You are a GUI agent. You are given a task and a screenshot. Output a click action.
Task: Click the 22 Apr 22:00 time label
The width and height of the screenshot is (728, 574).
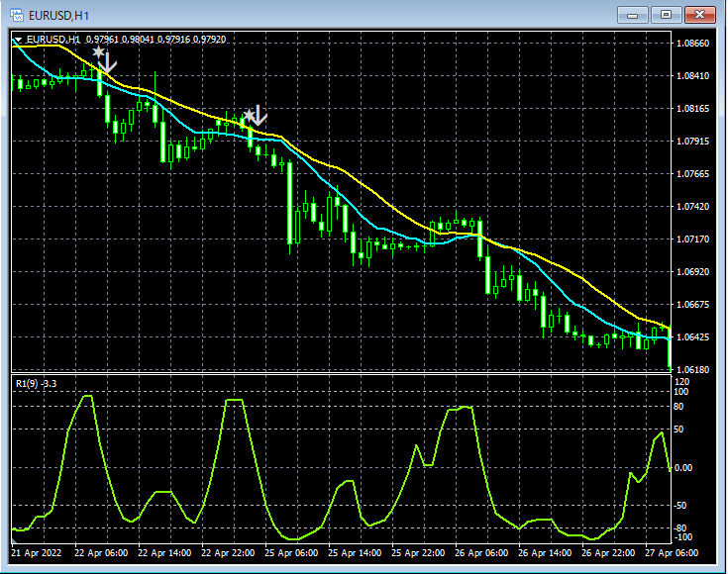pos(228,553)
